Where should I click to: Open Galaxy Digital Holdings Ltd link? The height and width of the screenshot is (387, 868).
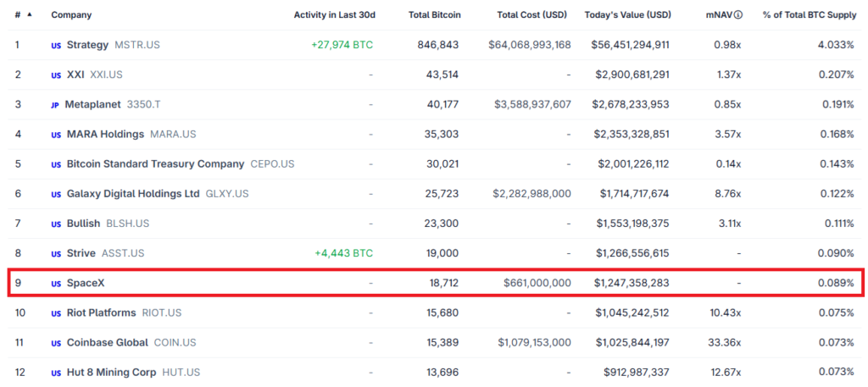tap(133, 194)
